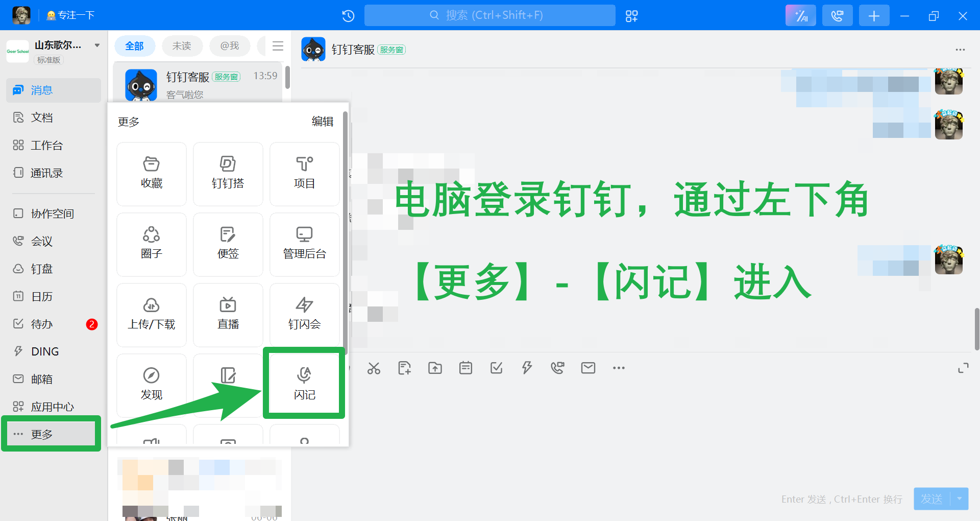Open 钉钉搭 in the More panel
Image resolution: width=980 pixels, height=521 pixels.
[x=228, y=174]
